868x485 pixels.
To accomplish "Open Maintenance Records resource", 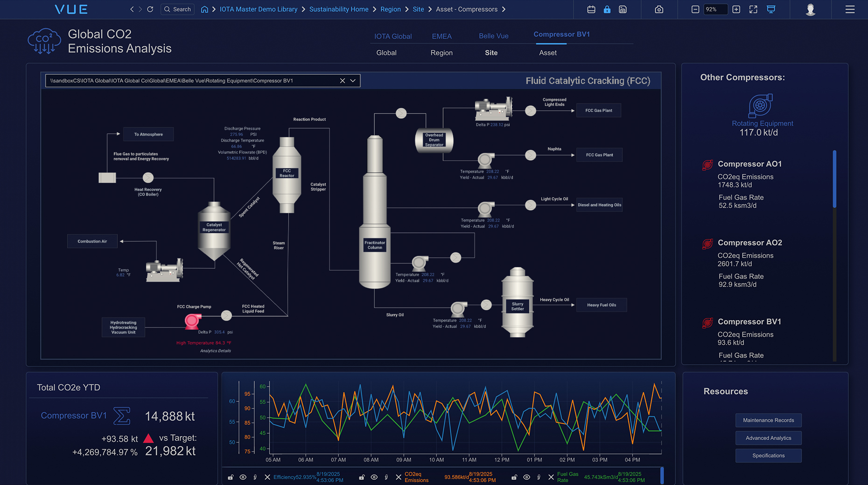I will click(769, 420).
